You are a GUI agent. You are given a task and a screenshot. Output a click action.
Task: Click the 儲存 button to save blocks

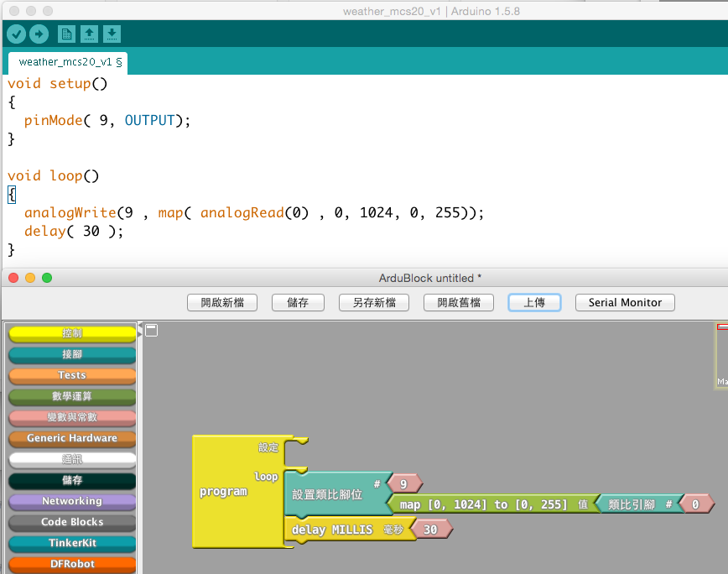coord(298,302)
